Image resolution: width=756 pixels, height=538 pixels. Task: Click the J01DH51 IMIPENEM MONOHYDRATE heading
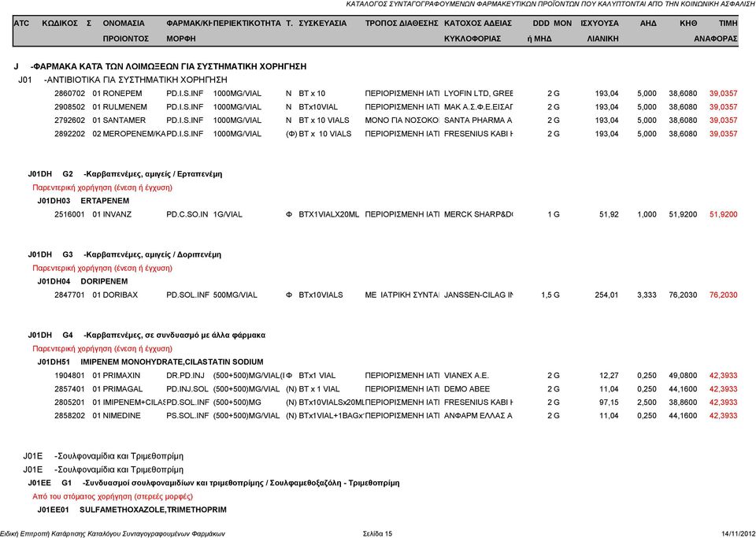click(150, 362)
